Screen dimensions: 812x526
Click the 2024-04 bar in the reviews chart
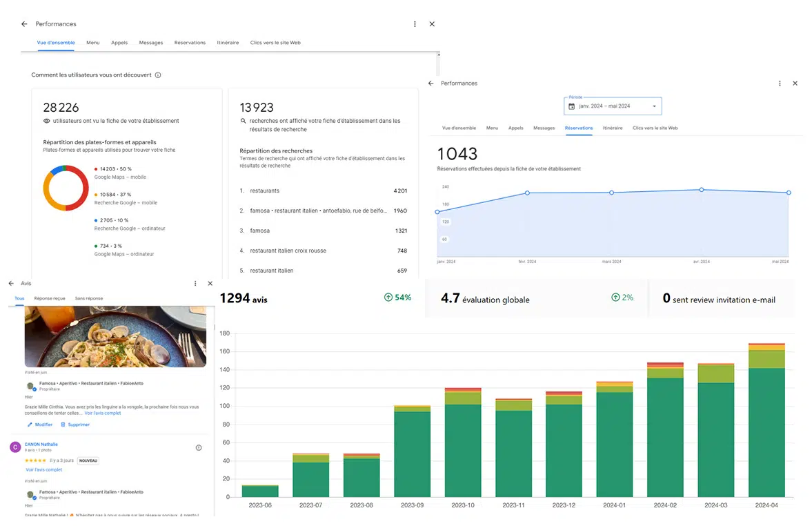click(766, 420)
